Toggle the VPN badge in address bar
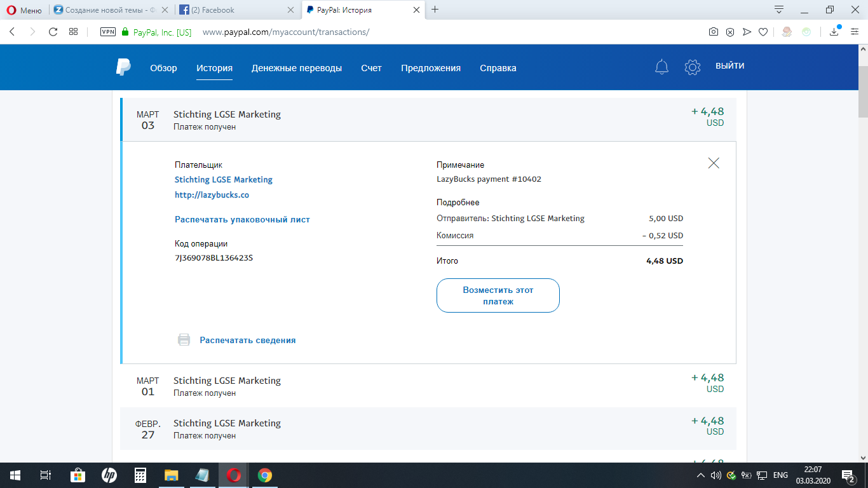This screenshot has width=868, height=488. pyautogui.click(x=108, y=32)
